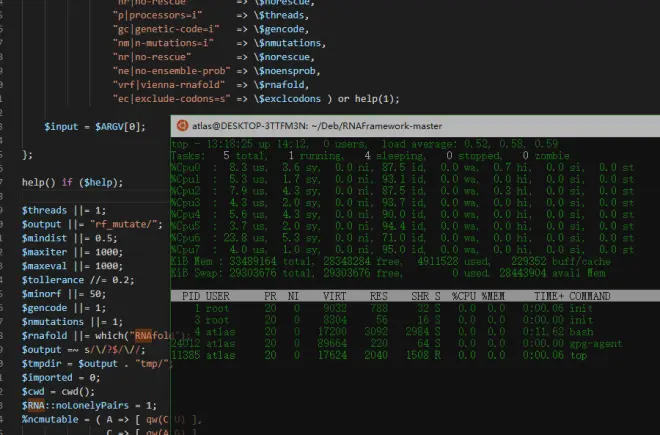This screenshot has height=435, width=660.
Task: Click the $maxeval ||= 1000 line
Action: [x=72, y=266]
